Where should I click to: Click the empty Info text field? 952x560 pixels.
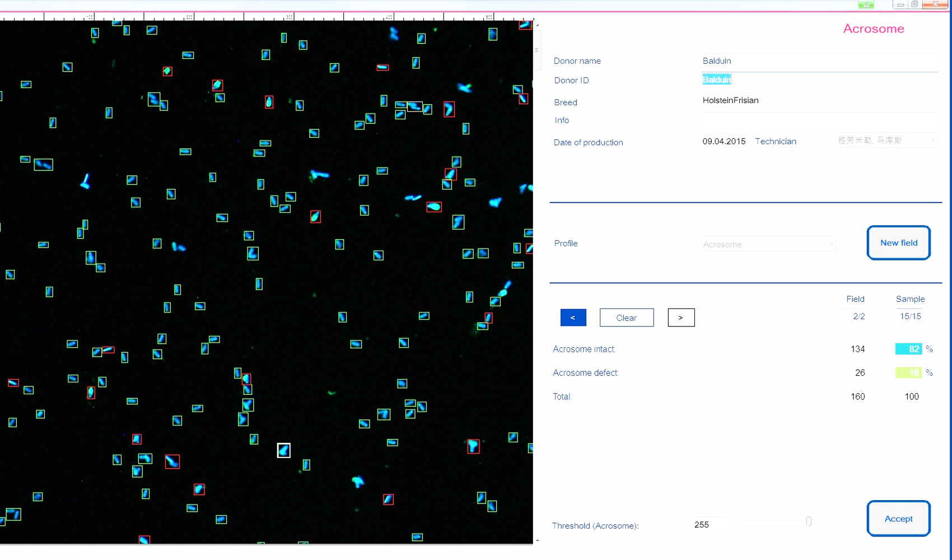(819, 120)
